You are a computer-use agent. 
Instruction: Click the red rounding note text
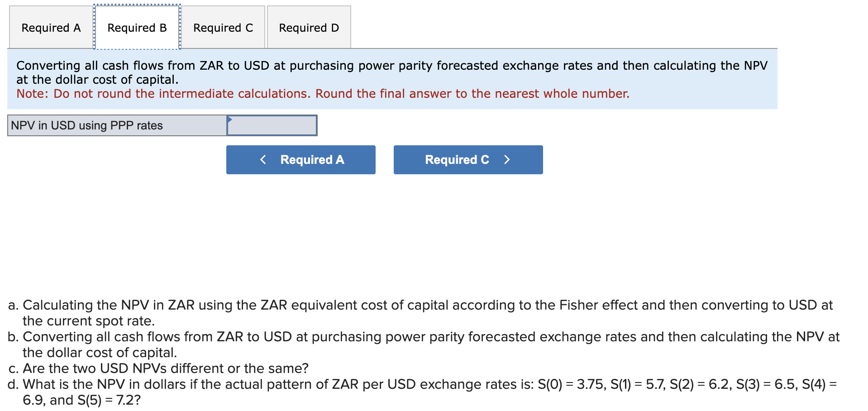pos(323,94)
